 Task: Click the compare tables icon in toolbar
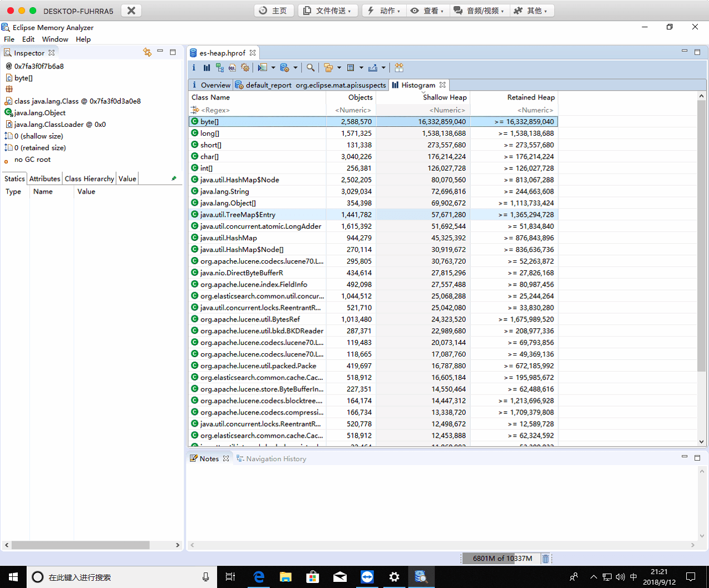click(x=399, y=68)
